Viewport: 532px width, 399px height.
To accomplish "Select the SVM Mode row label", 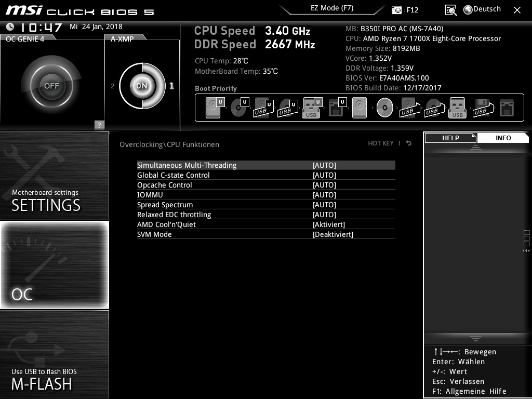I will coord(154,234).
